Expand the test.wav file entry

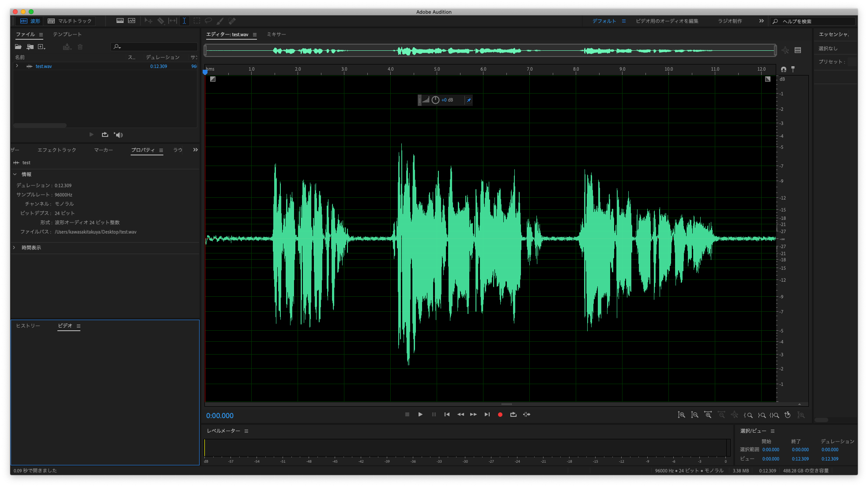pyautogui.click(x=17, y=66)
